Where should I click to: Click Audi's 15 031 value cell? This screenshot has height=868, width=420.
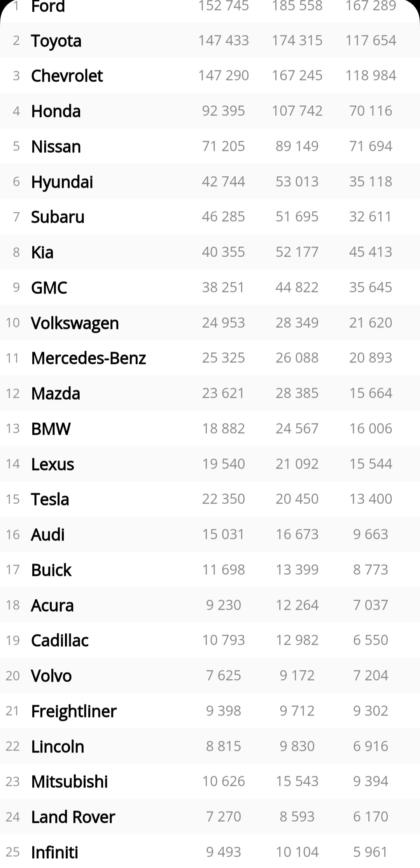coord(223,534)
